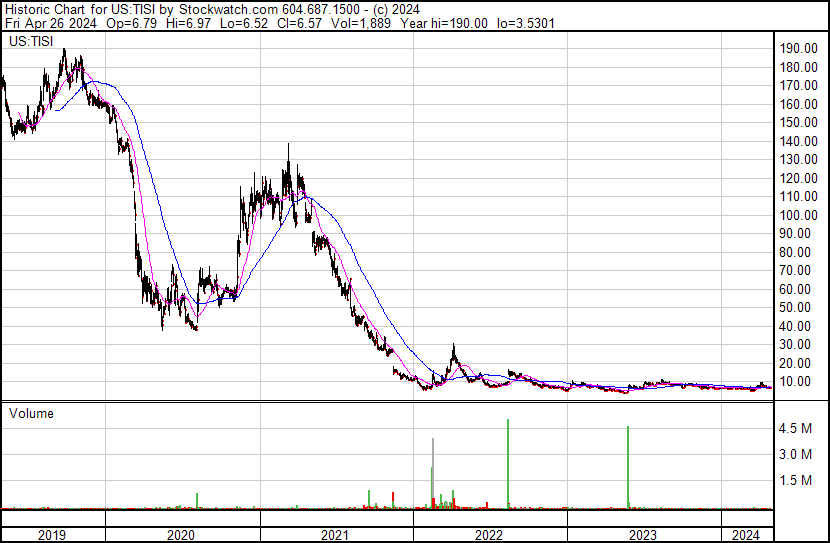Viewport: 830px width, 543px height.
Task: Click the 190.00 price axis label
Action: [799, 49]
